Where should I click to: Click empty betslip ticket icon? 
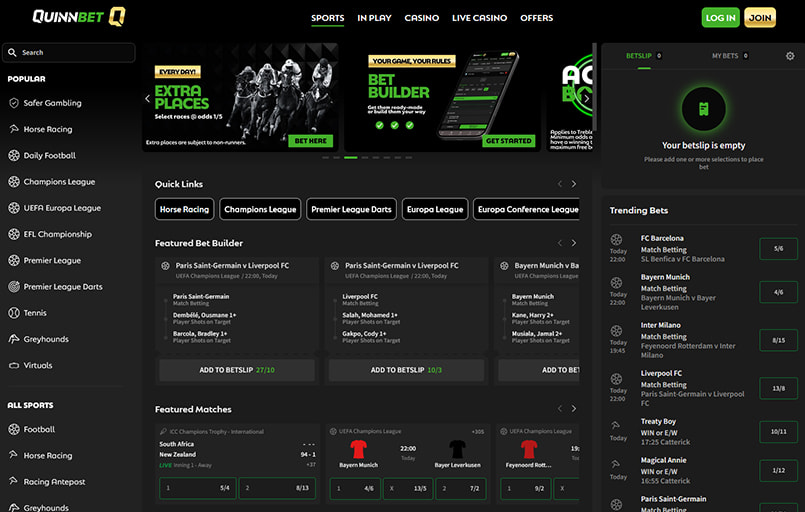[703, 109]
